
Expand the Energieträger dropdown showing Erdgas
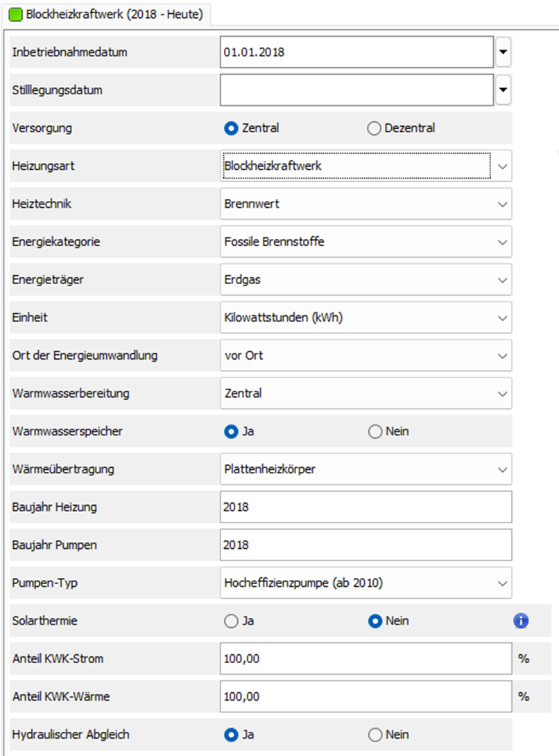pos(503,280)
